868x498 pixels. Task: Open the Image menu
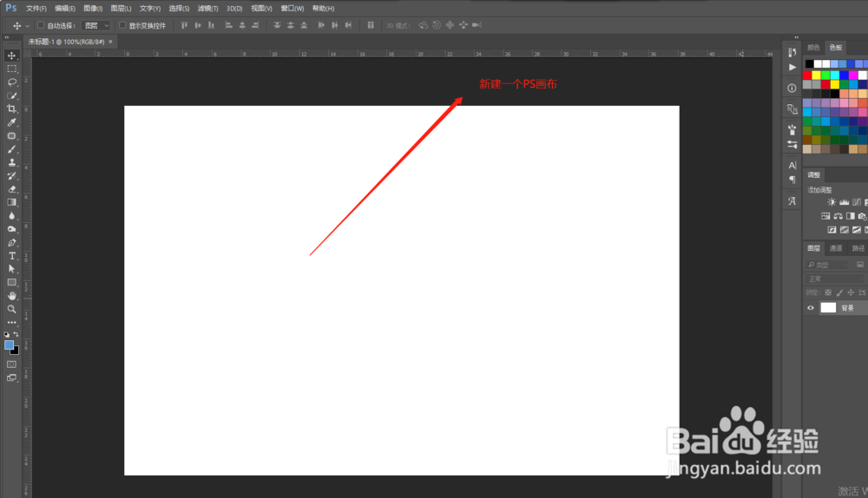tap(93, 9)
